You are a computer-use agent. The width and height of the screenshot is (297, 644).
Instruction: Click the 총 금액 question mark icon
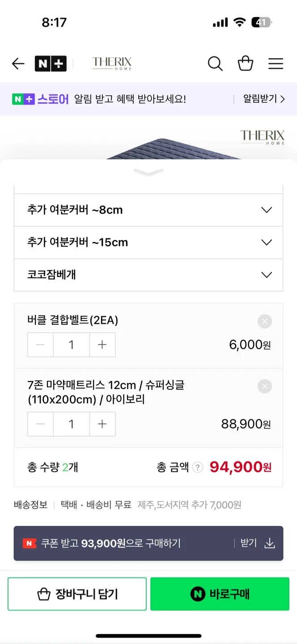198,467
